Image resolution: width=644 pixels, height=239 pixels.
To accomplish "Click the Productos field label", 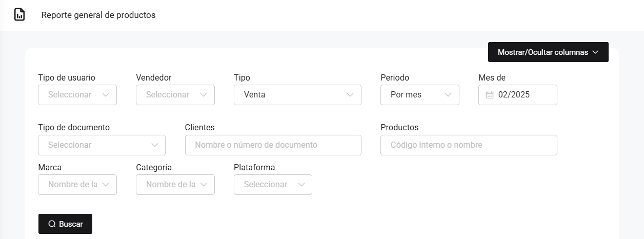I will [399, 127].
